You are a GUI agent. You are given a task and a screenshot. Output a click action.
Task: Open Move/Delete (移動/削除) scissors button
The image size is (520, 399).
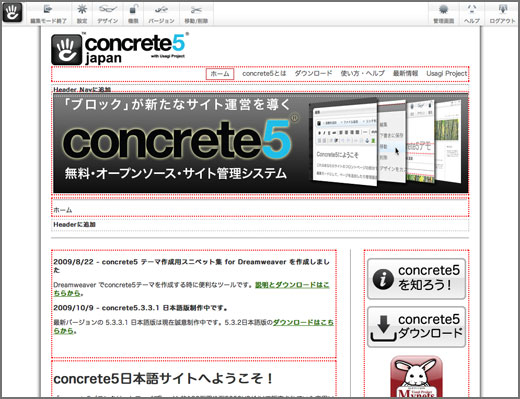196,14
